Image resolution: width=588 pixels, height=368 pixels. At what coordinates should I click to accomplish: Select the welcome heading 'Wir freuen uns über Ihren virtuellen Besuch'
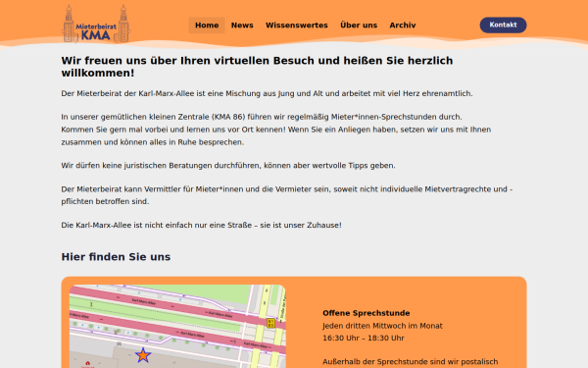pyautogui.click(x=257, y=67)
